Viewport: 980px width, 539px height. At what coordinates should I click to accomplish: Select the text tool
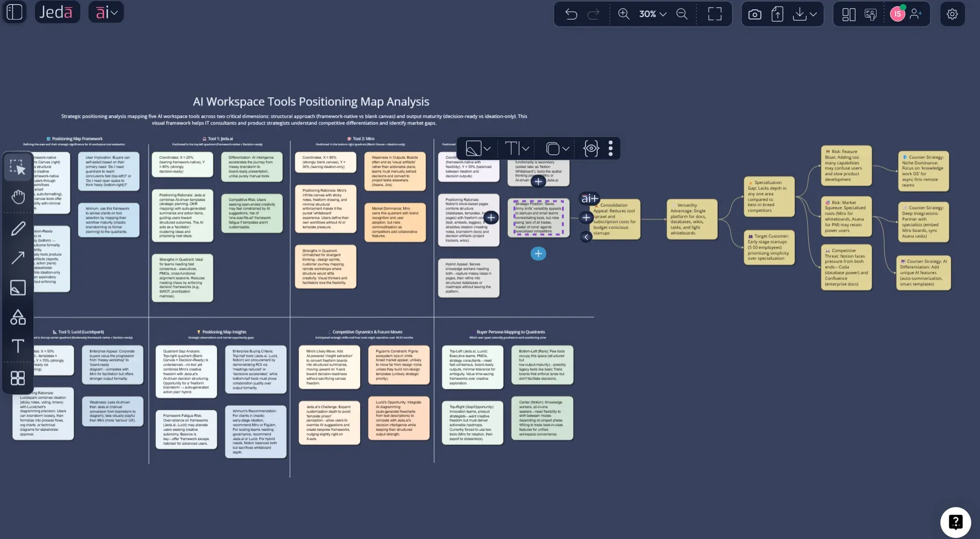point(18,346)
